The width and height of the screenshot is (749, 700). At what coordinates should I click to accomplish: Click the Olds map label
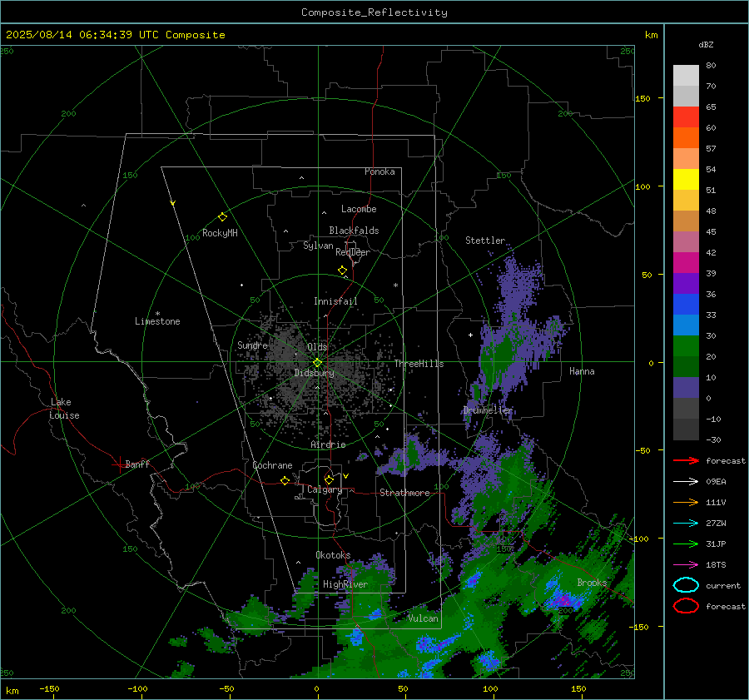[317, 346]
